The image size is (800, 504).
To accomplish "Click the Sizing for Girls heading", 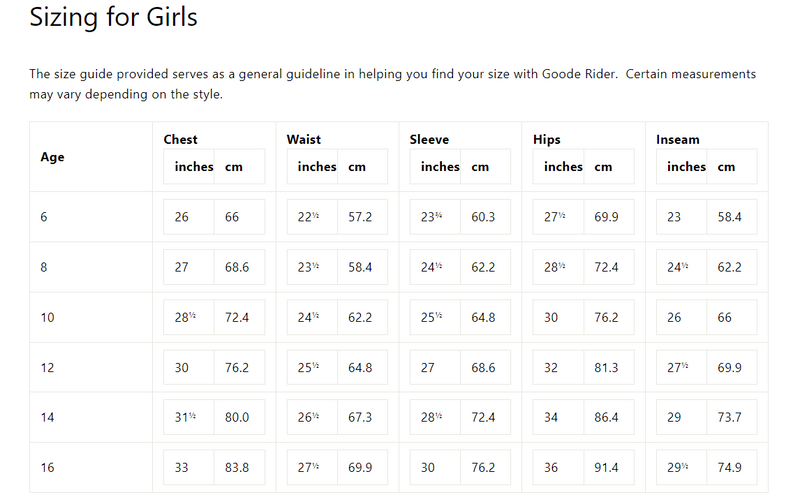I will point(113,17).
